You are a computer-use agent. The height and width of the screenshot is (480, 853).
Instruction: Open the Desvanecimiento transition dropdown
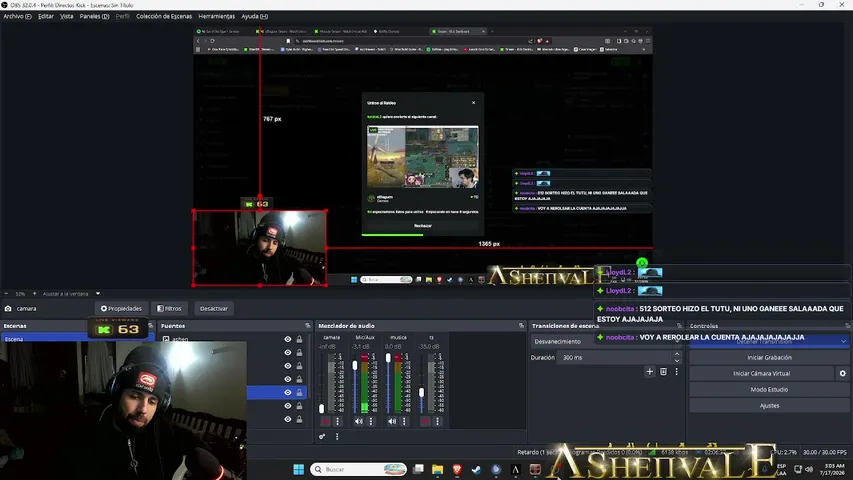click(x=606, y=342)
